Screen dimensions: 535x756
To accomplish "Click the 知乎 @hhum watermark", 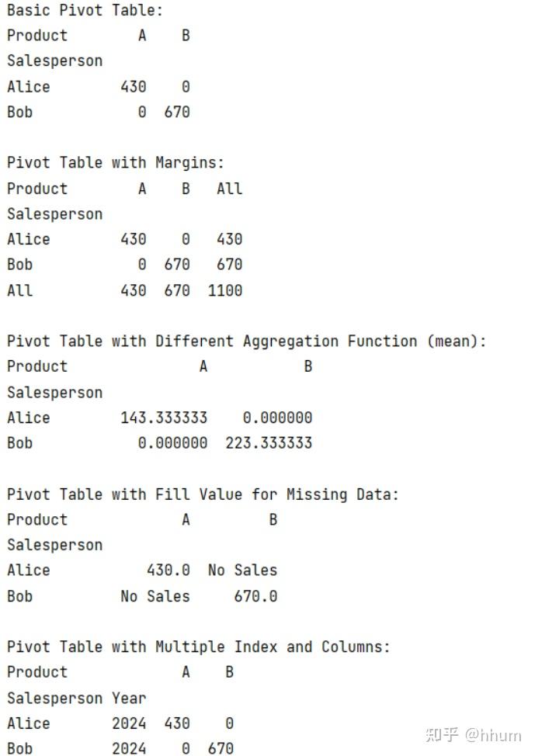I will 473,733.
